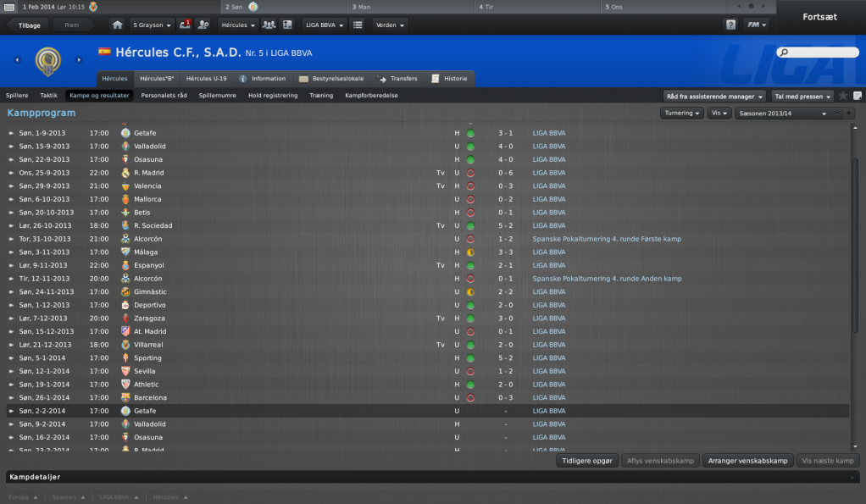This screenshot has width=866, height=504.
Task: Open the Spanien breadcrumb at bottom
Action: tap(64, 497)
